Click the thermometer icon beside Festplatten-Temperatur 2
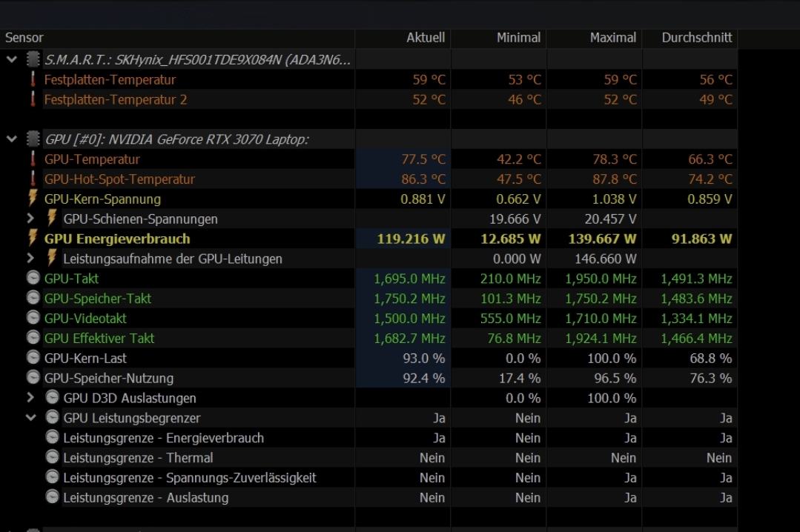The width and height of the screenshot is (800, 532). pyautogui.click(x=33, y=99)
